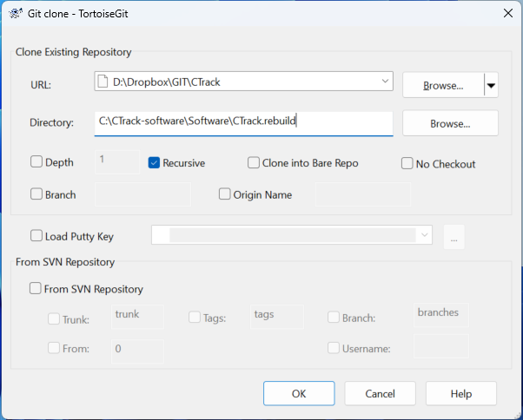523x420 pixels.
Task: Enable the Branch checkbox
Action: [x=36, y=194]
